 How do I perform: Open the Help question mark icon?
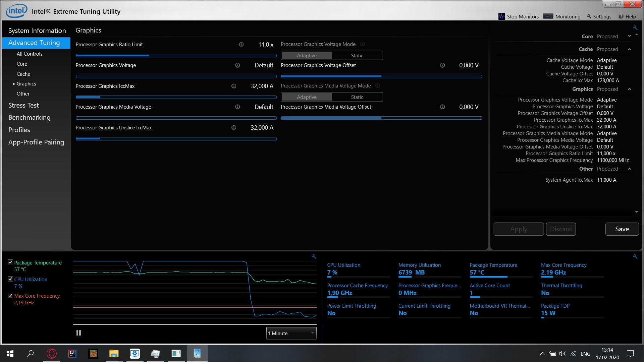(x=621, y=16)
